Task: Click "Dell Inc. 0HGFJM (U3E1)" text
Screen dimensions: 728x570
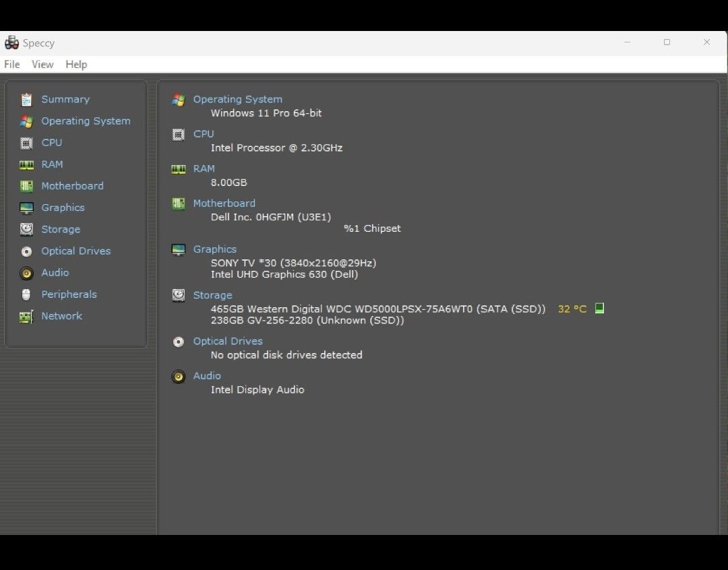Action: (x=271, y=217)
